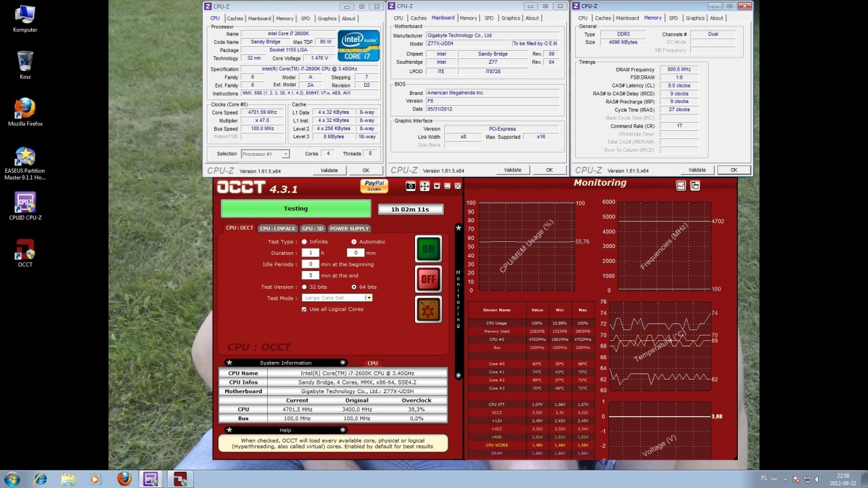Open Windows Media Player on the taskbar
This screenshot has height=488, width=868.
[96, 479]
